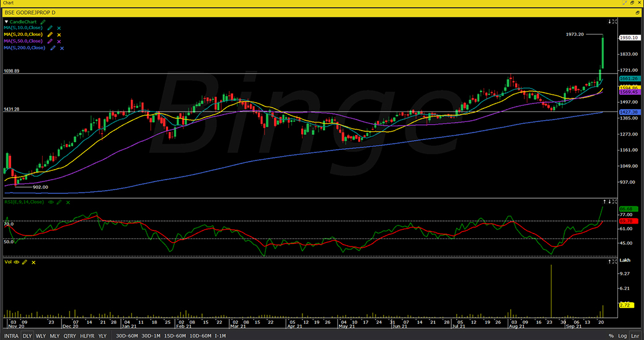Choose the 30D-60M interval preset

[127, 336]
